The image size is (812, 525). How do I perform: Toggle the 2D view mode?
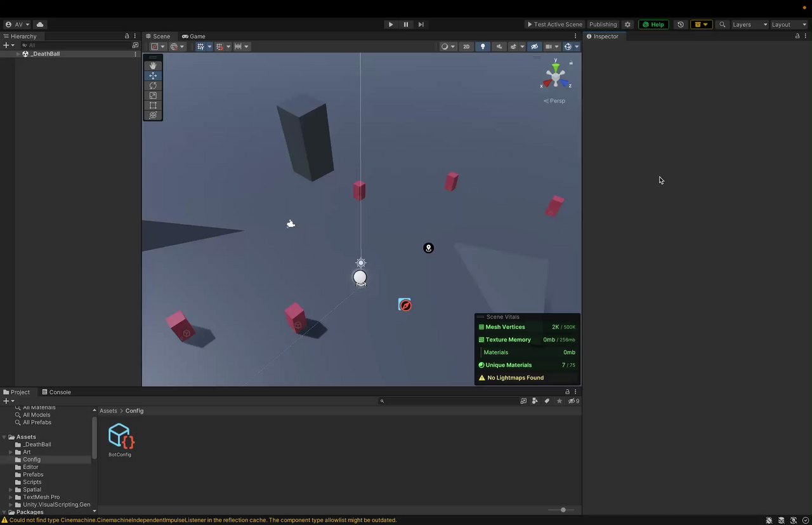coord(466,46)
